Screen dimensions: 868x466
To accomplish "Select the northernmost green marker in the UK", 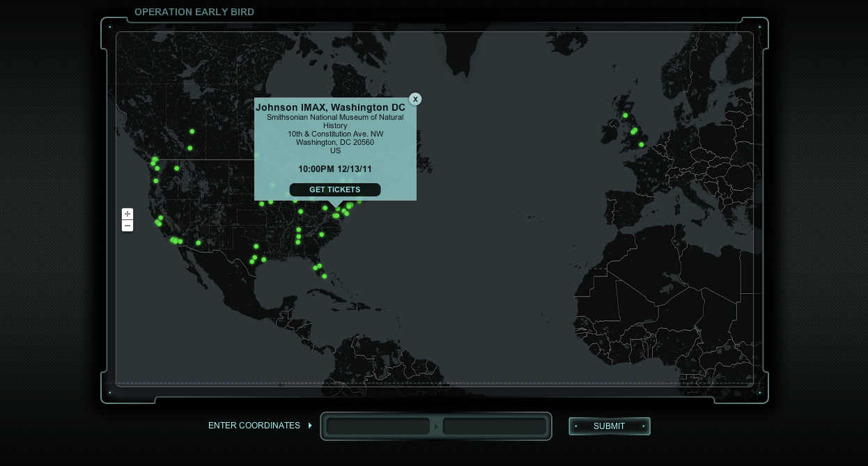I will [625, 116].
